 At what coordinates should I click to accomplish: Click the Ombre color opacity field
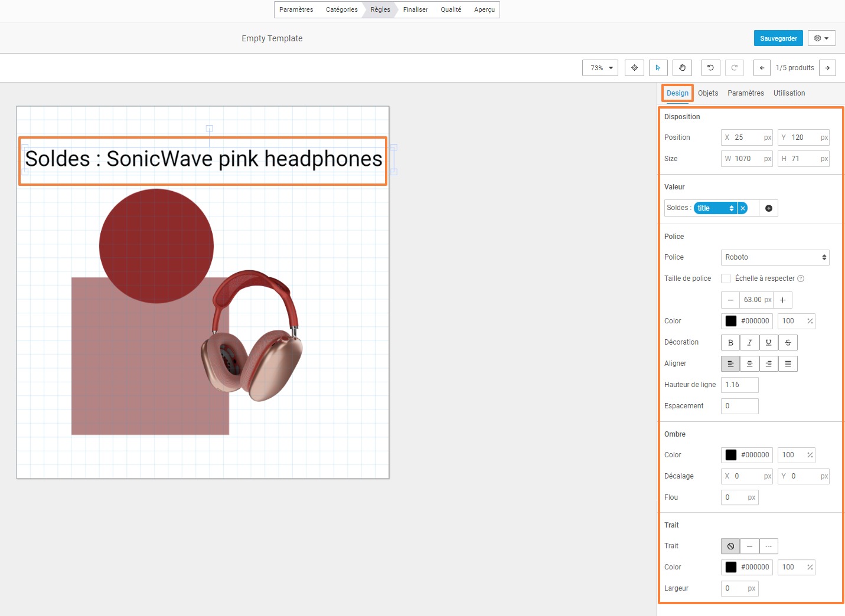point(797,455)
